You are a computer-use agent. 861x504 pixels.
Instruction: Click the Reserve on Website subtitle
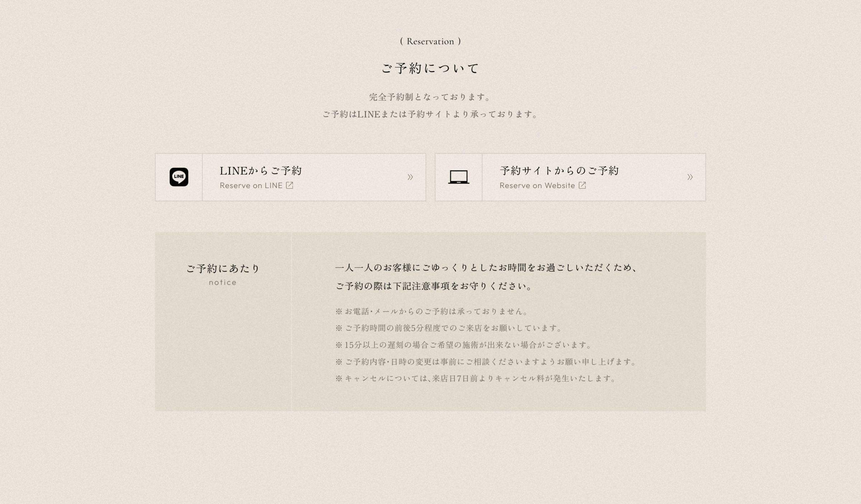[537, 185]
